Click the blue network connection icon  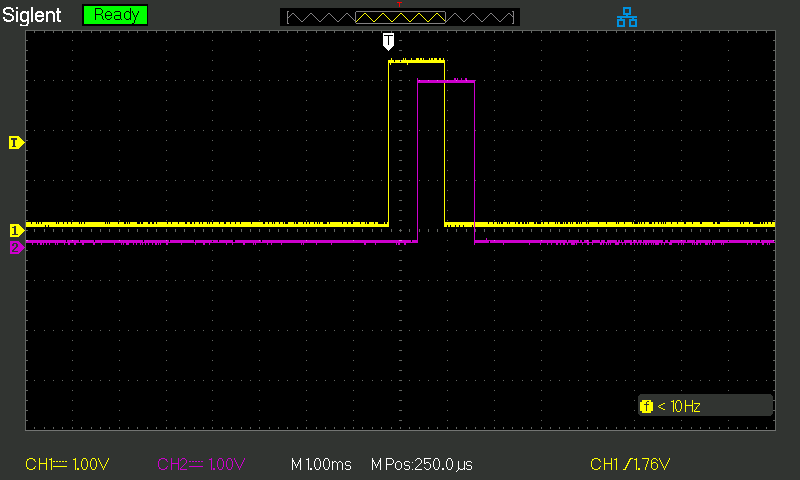(x=627, y=17)
